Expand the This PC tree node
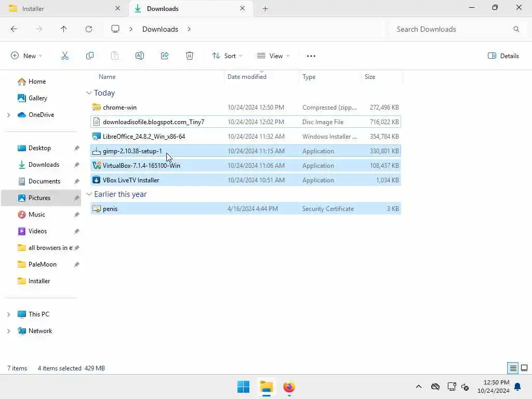This screenshot has height=399, width=532. tap(8, 314)
